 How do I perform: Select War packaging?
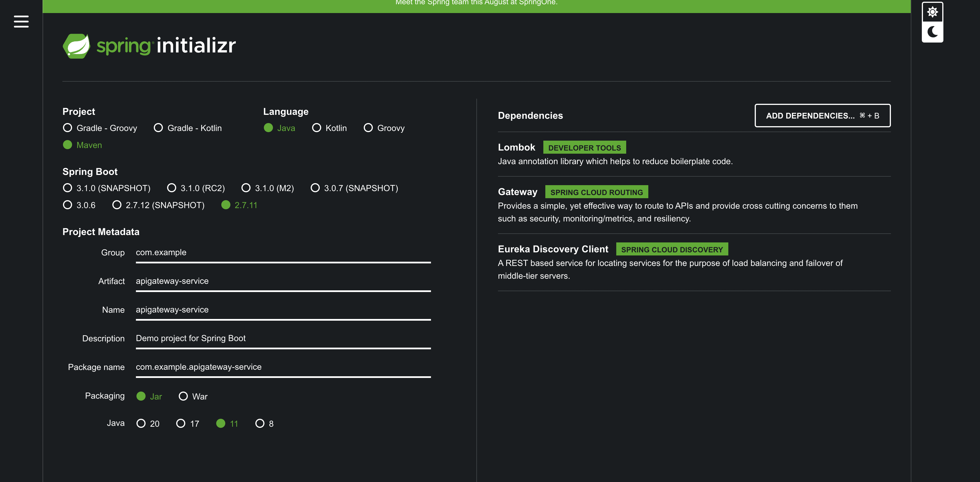[193, 396]
